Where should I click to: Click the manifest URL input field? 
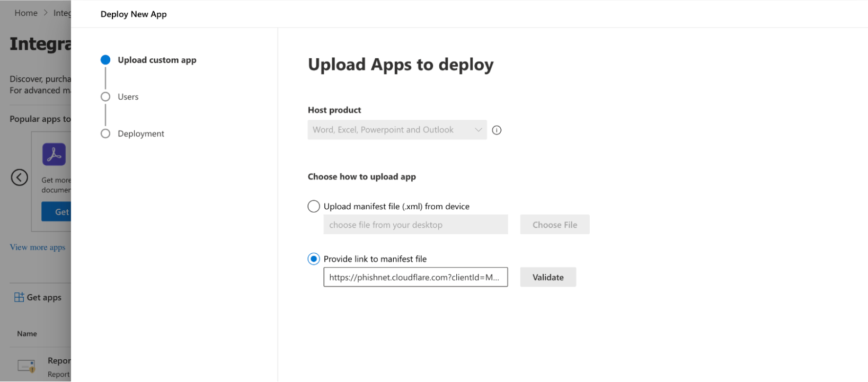(415, 277)
